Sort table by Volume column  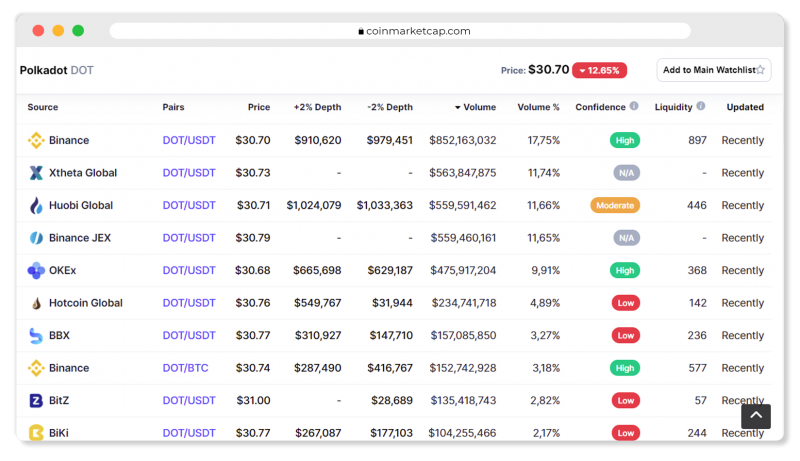click(x=475, y=107)
